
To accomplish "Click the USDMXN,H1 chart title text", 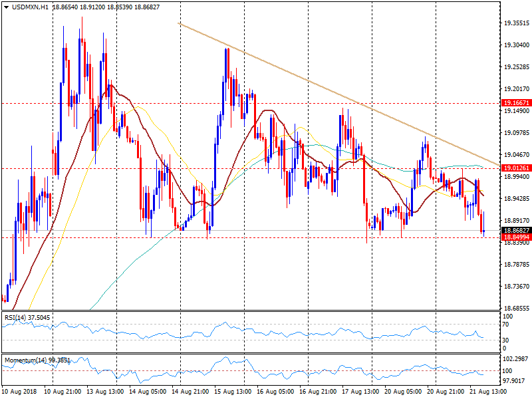I will pyautogui.click(x=30, y=6).
